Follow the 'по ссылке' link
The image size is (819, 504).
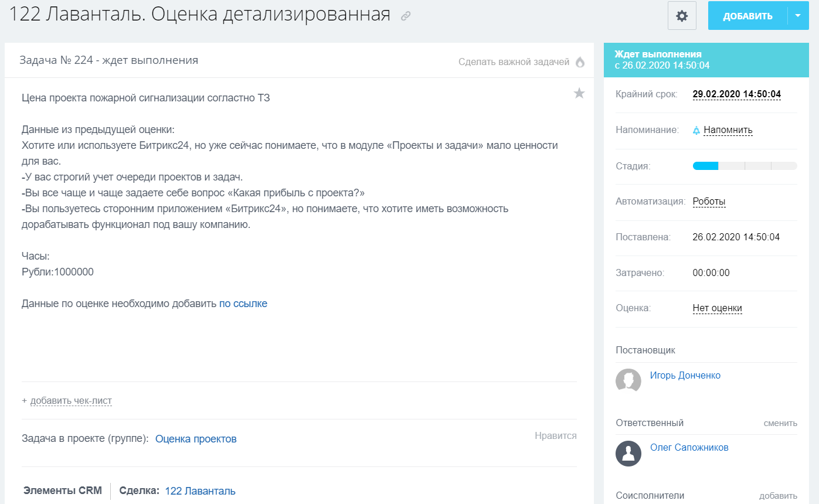tap(243, 304)
